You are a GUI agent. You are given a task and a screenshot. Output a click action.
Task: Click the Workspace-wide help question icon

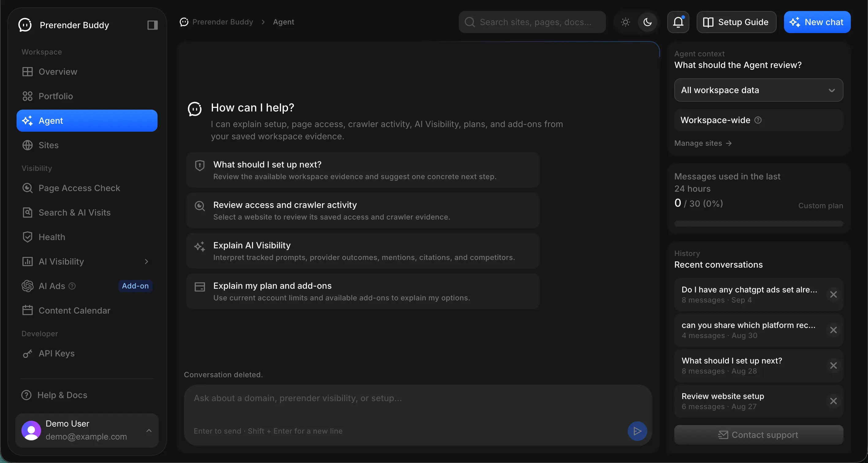758,120
